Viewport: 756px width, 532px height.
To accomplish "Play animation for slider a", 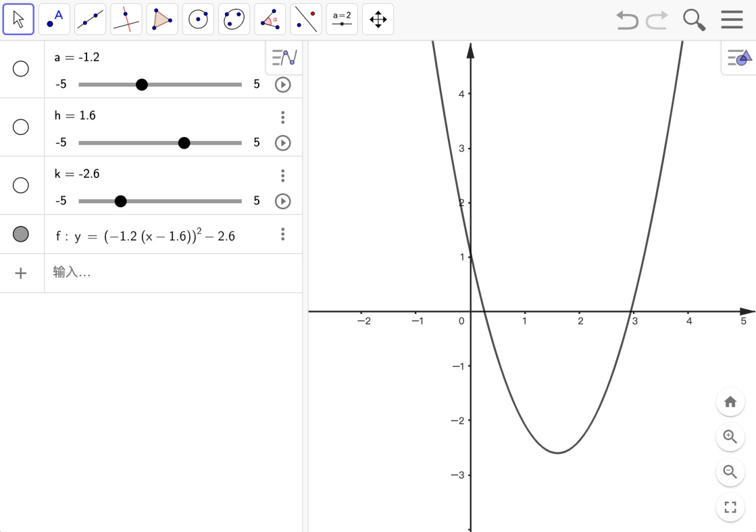I will click(x=282, y=85).
